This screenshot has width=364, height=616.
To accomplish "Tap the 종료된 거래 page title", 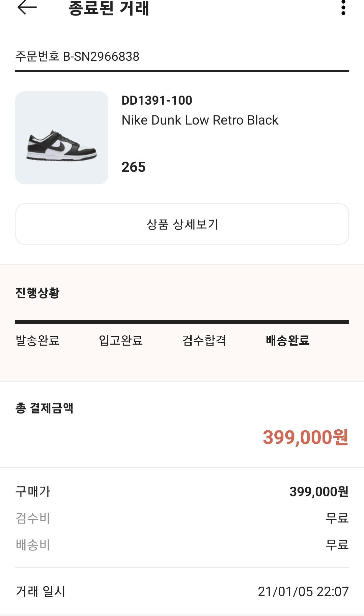I will click(109, 8).
